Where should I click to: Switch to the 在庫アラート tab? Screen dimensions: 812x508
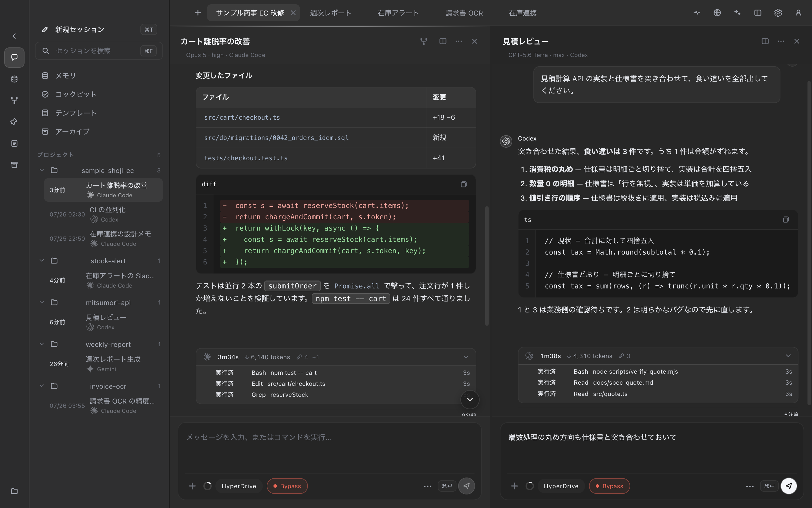point(398,13)
